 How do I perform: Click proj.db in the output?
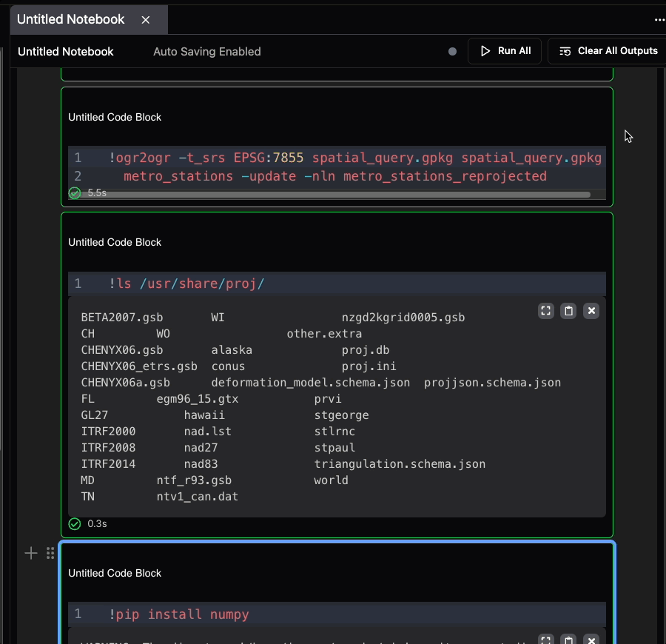click(366, 350)
